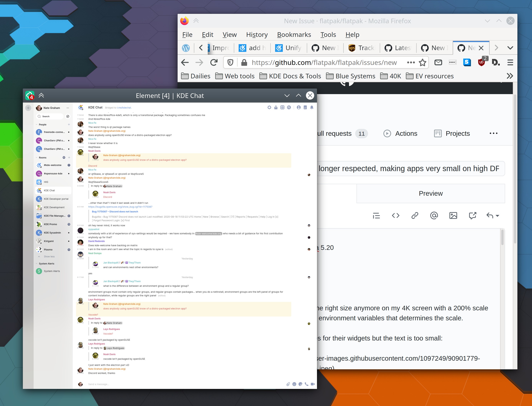The width and height of the screenshot is (532, 406).
Task: Click the room search magnifier icon
Action: (x=289, y=108)
